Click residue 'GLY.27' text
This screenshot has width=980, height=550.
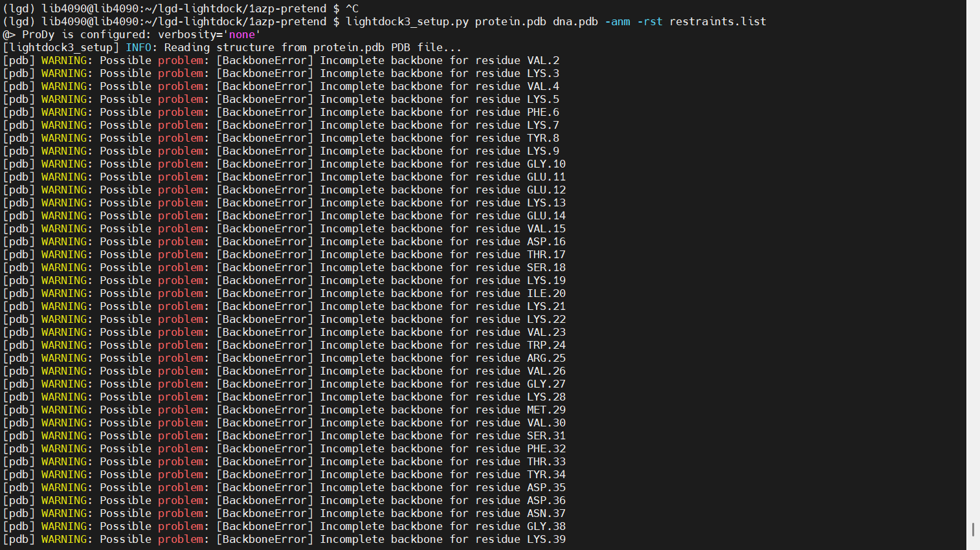[546, 384]
